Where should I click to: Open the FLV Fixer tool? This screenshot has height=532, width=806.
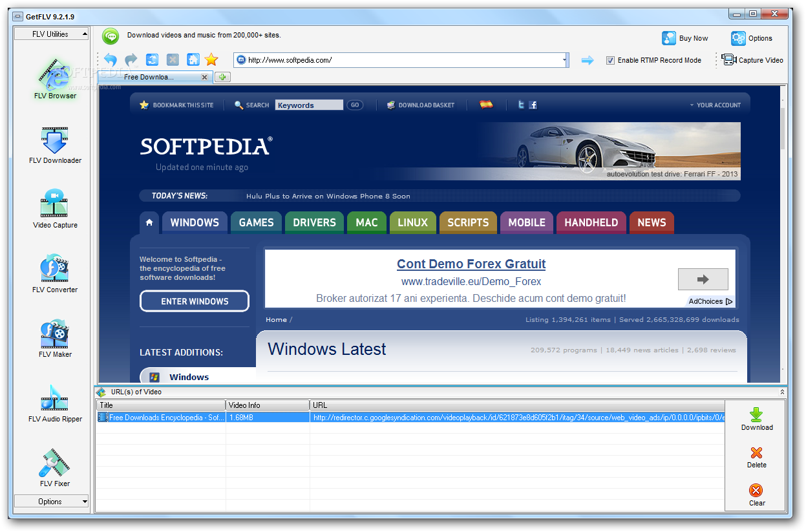click(x=55, y=467)
